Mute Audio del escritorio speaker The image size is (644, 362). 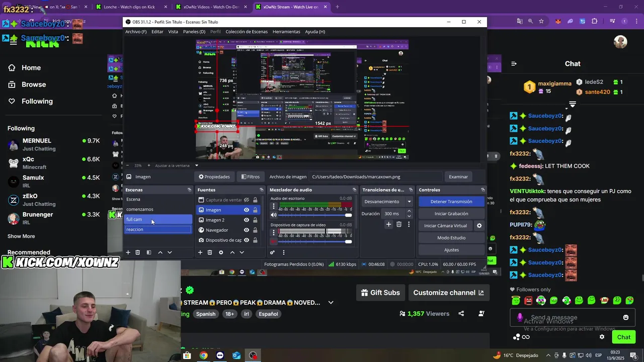[x=274, y=215]
